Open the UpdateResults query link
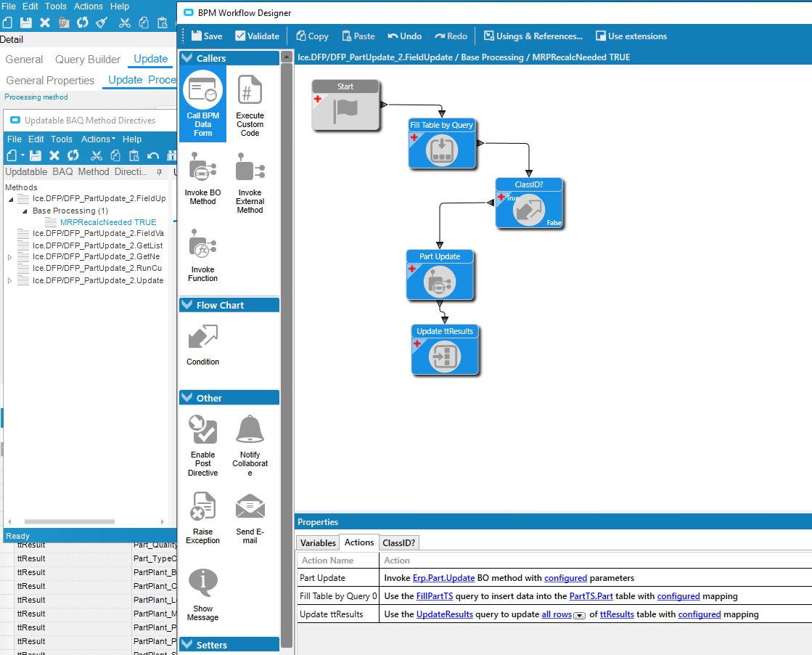The width and height of the screenshot is (812, 655). 445,614
